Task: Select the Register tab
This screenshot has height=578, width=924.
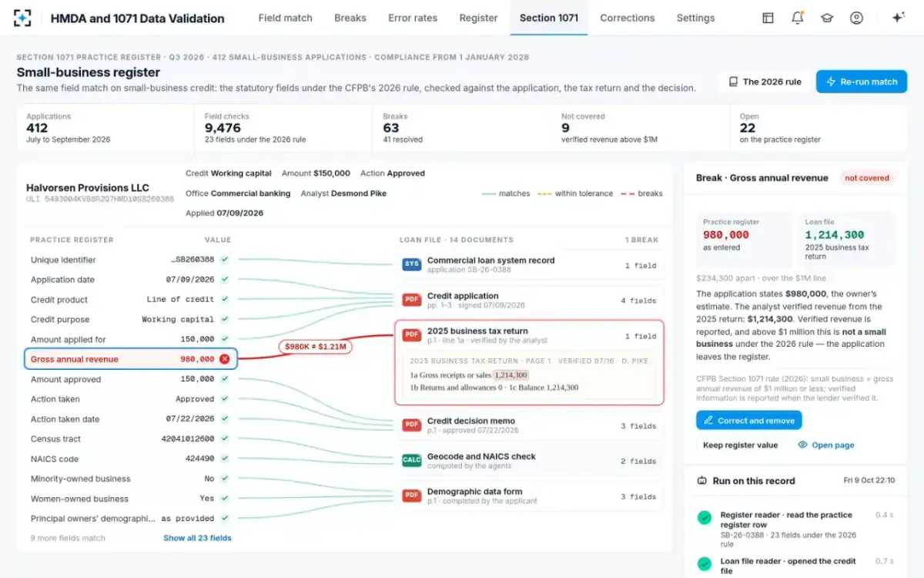Action: tap(478, 18)
